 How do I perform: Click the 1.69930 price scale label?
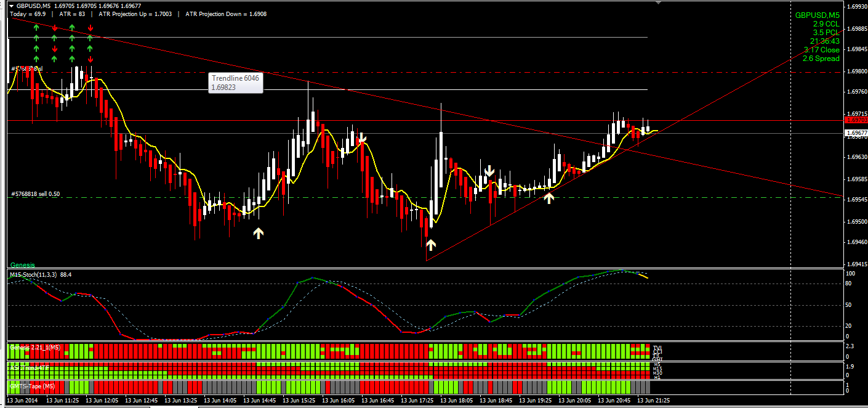(x=857, y=6)
